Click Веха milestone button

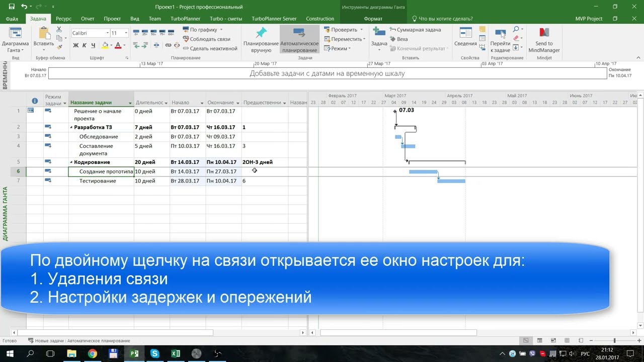(398, 39)
